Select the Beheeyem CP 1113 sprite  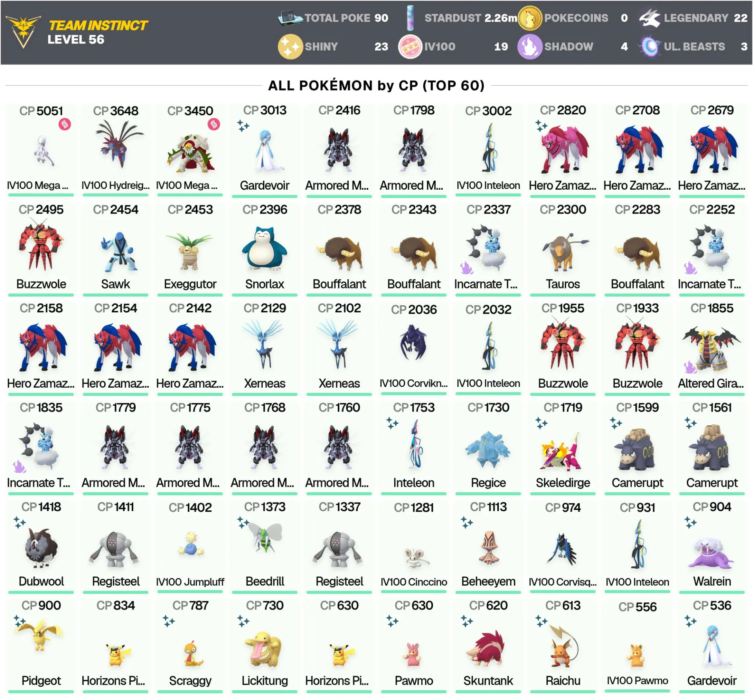[489, 547]
